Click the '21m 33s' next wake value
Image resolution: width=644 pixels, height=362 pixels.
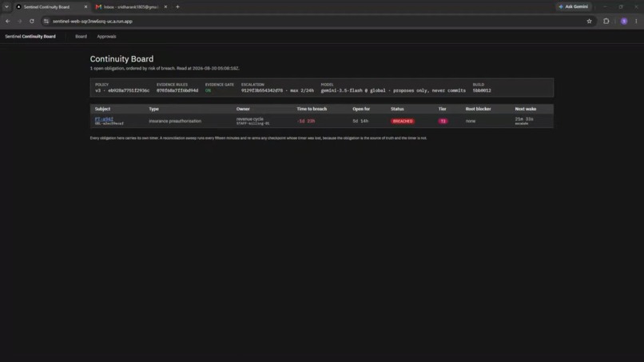click(x=524, y=119)
